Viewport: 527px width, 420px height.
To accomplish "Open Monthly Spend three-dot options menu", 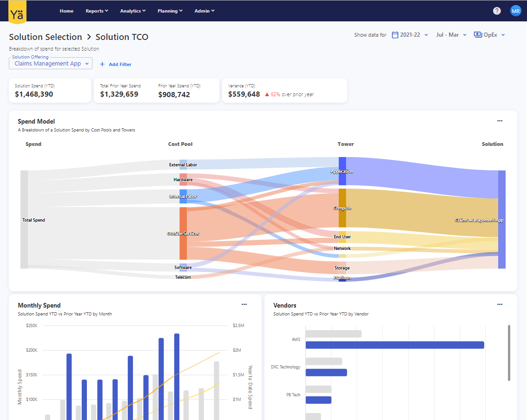I will click(244, 305).
